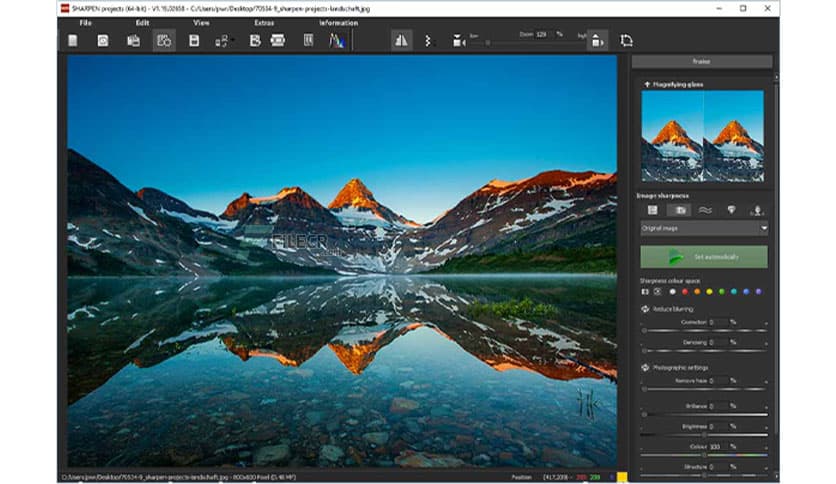This screenshot has height=484, width=836.
Task: Collapse the Magnifying glass section
Action: 647,85
